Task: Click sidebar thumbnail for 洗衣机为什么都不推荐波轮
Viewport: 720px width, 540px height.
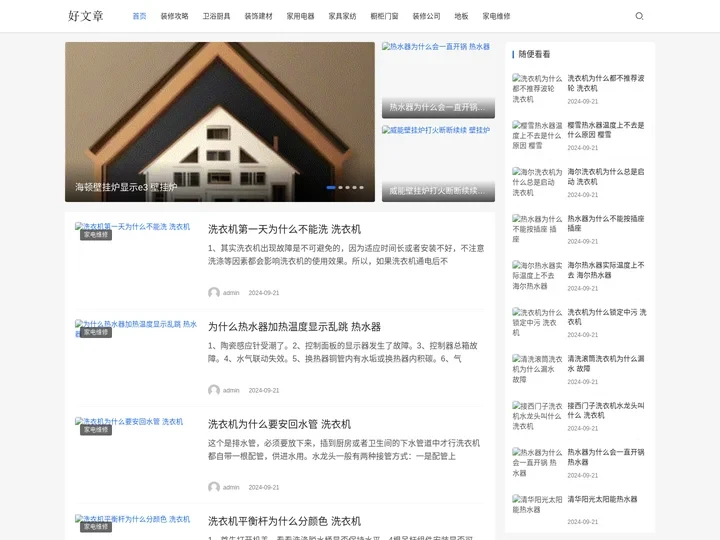Action: tap(537, 89)
